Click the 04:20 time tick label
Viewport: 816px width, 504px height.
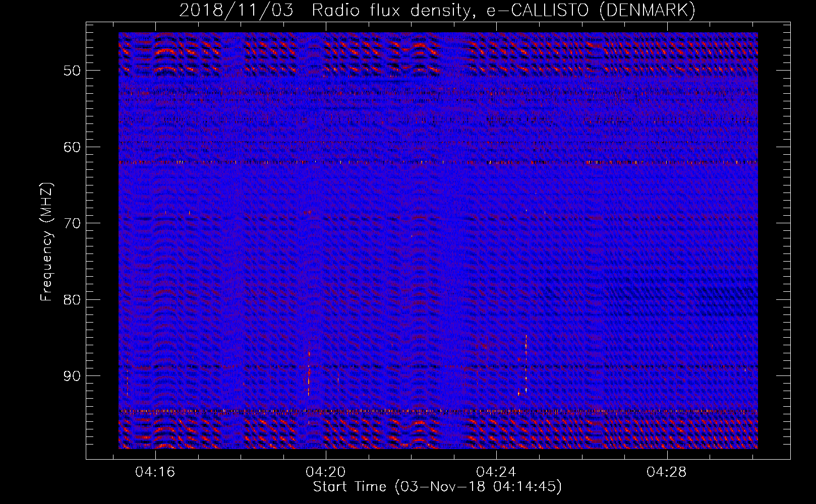point(326,472)
